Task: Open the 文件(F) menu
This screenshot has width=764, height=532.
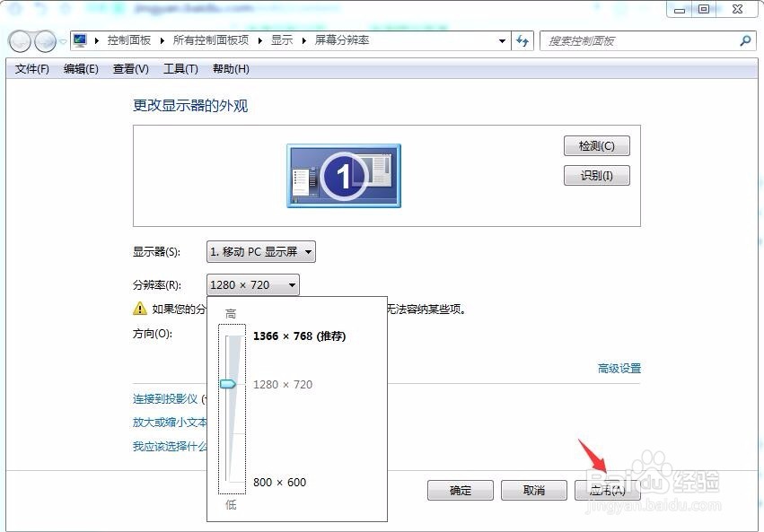Action: 32,69
